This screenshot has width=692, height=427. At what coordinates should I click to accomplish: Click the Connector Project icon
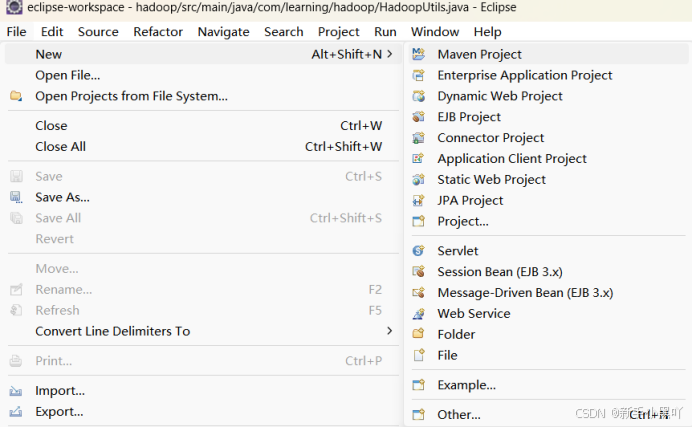coord(418,138)
